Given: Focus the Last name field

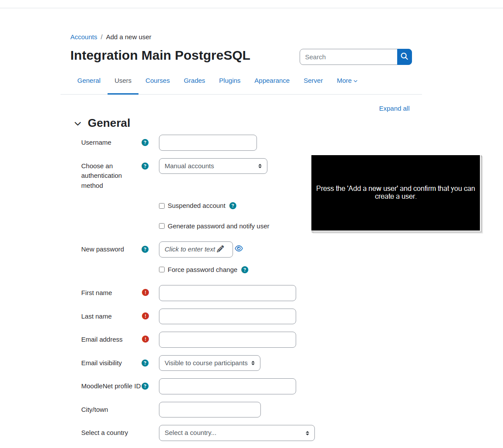Looking at the screenshot, I should (x=227, y=316).
